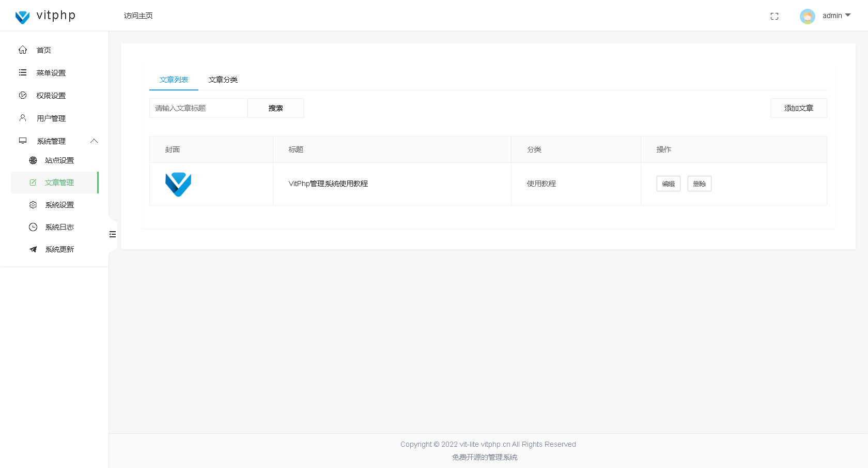Click the monitor icon beside 系统管理
The height and width of the screenshot is (468, 868).
point(23,141)
